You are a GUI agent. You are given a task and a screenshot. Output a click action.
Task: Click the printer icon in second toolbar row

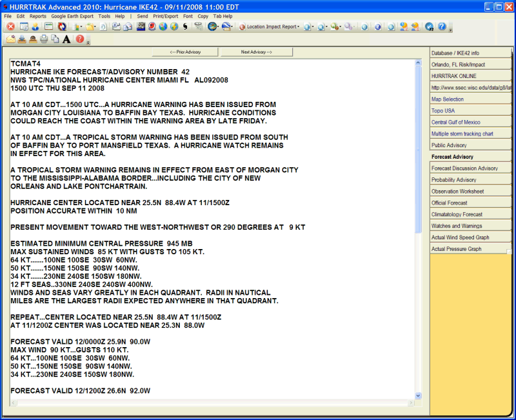pyautogui.click(x=44, y=39)
